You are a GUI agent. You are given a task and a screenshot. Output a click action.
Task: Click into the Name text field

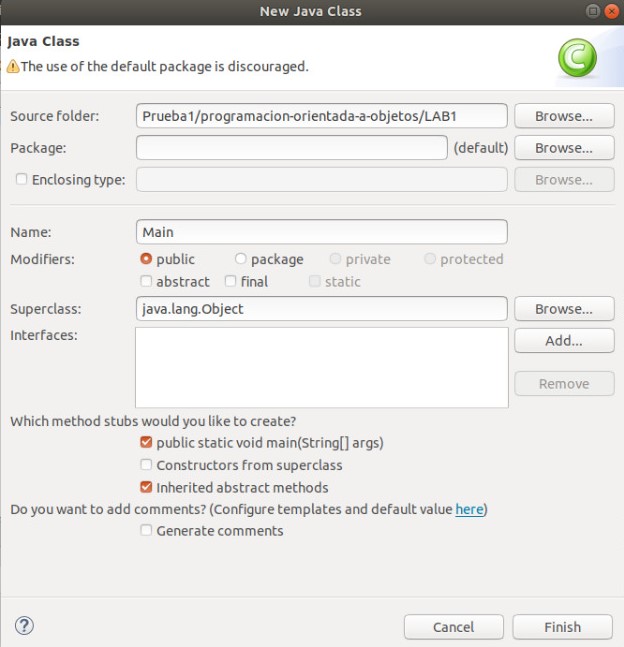(321, 232)
